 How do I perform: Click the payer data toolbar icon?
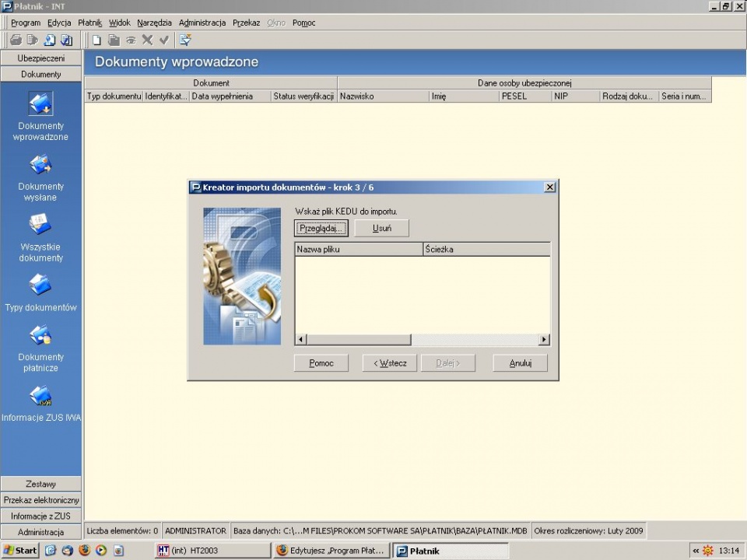point(50,40)
